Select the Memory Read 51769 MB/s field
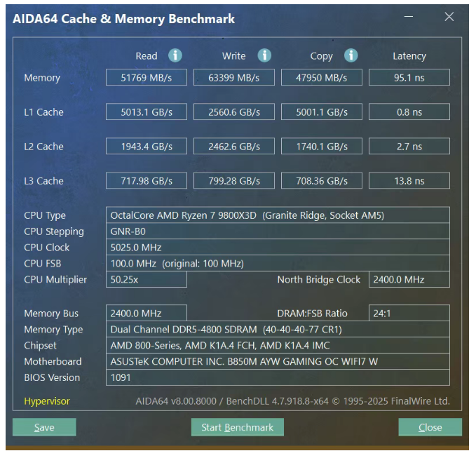The height and width of the screenshot is (451, 476). pyautogui.click(x=146, y=78)
